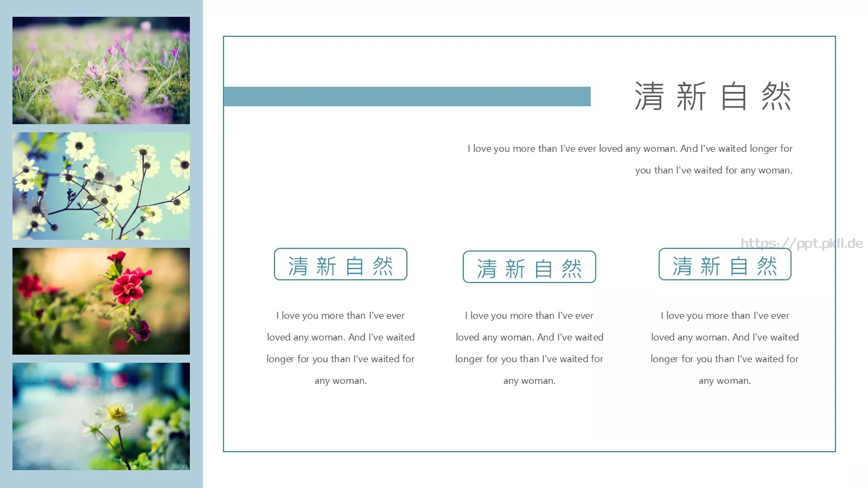Click the right column body paragraph
This screenshot has width=868, height=488.
click(x=725, y=348)
